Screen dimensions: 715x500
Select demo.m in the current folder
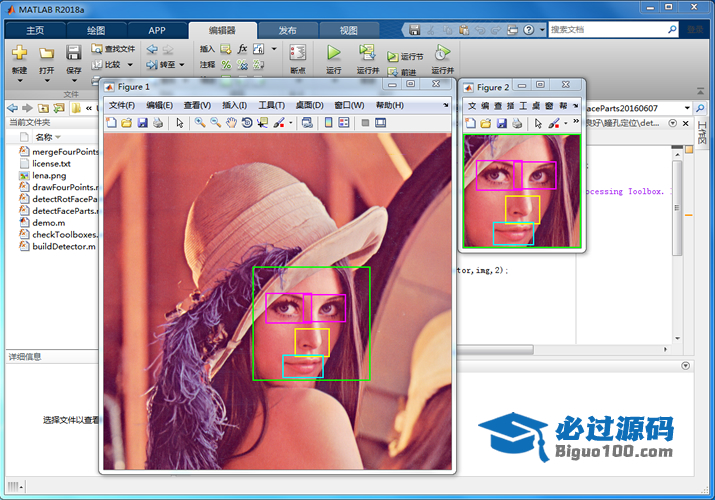[x=49, y=223]
